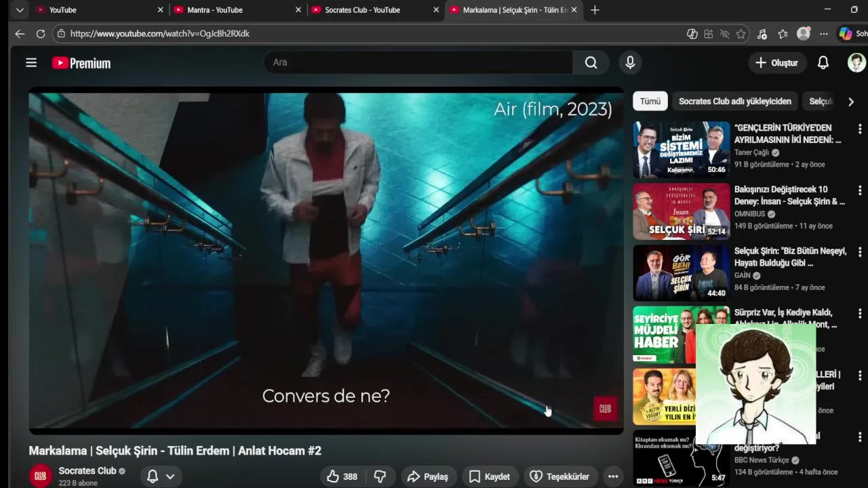
Task: Open a new browser tab
Action: 595,10
